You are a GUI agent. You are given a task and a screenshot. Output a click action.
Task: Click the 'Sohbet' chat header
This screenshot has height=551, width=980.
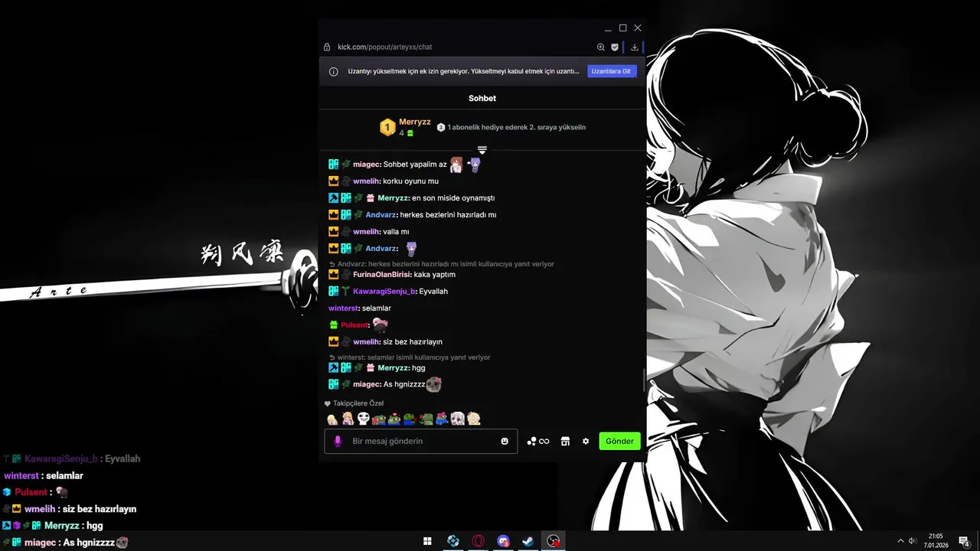[x=482, y=99]
